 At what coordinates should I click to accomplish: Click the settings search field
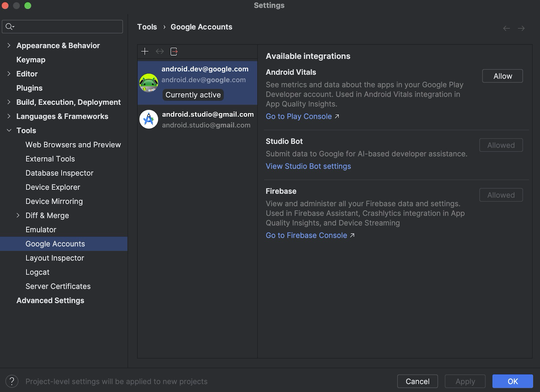click(x=62, y=27)
